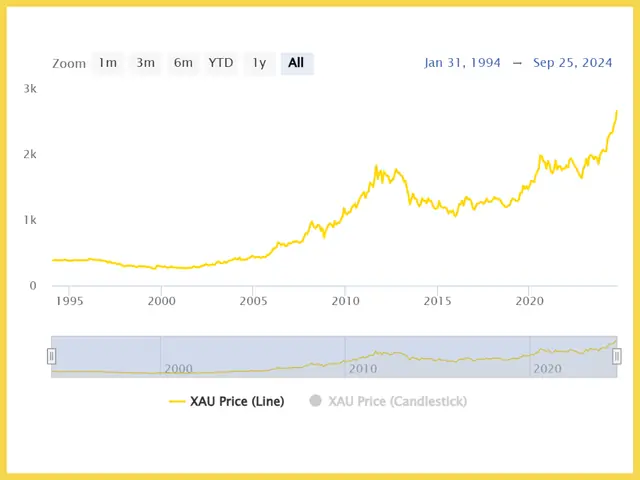
Task: Edit the Jan 31, 1994 start date
Action: click(x=462, y=63)
